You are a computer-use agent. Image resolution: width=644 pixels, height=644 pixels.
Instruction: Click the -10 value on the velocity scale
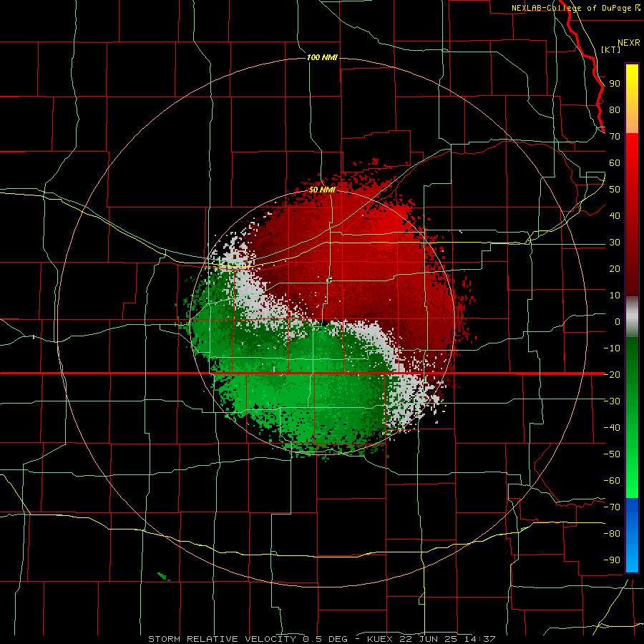pyautogui.click(x=612, y=348)
